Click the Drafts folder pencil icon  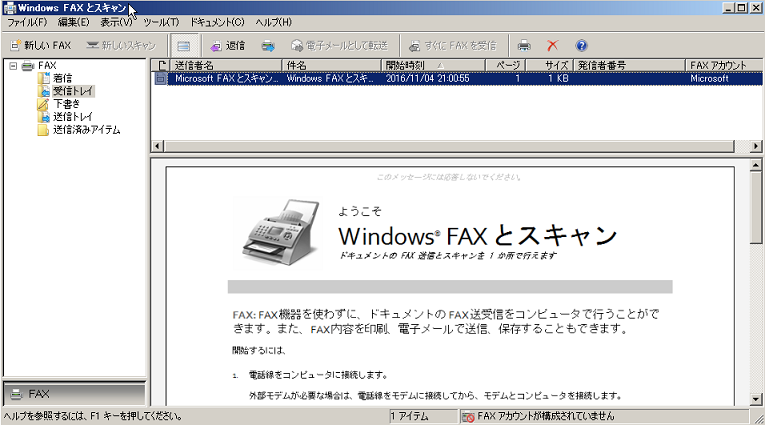point(43,104)
